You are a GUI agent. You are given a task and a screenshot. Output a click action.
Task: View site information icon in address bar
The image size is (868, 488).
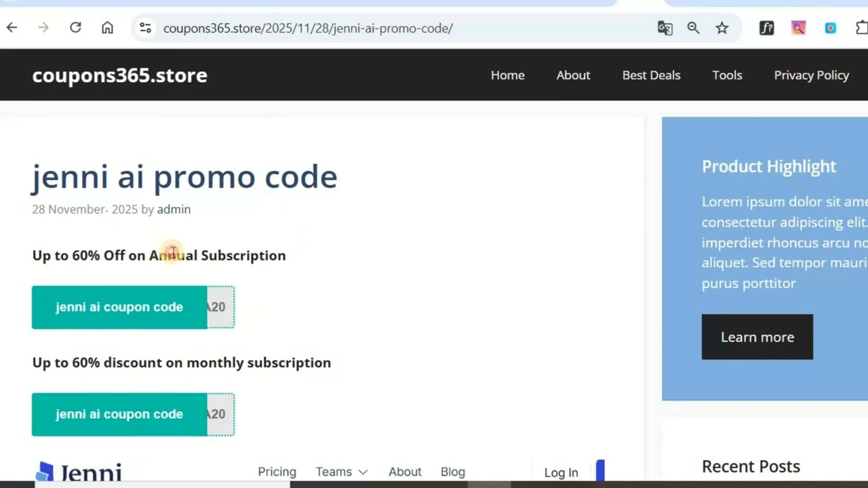(x=145, y=28)
